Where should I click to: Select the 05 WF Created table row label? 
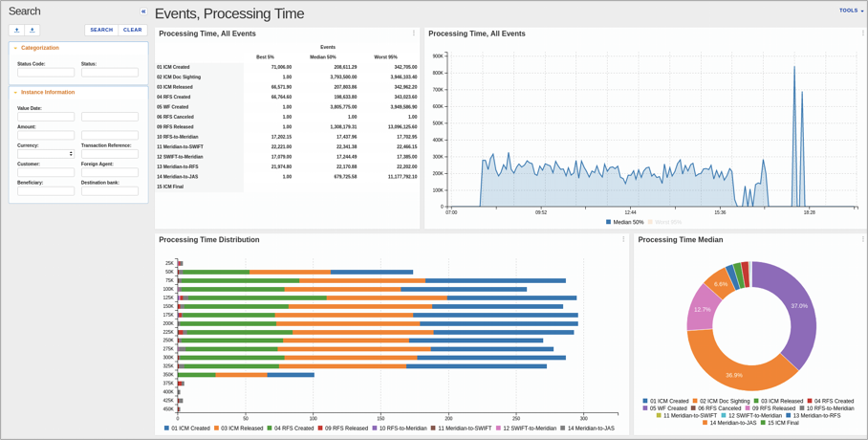point(173,107)
